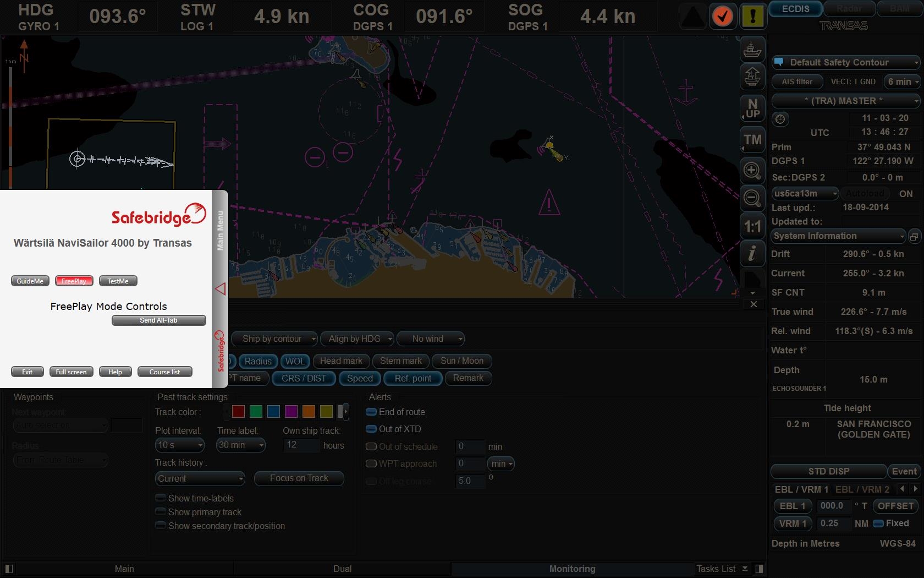Click the zoom in magnifier icon
This screenshot has height=578, width=924.
click(x=752, y=170)
